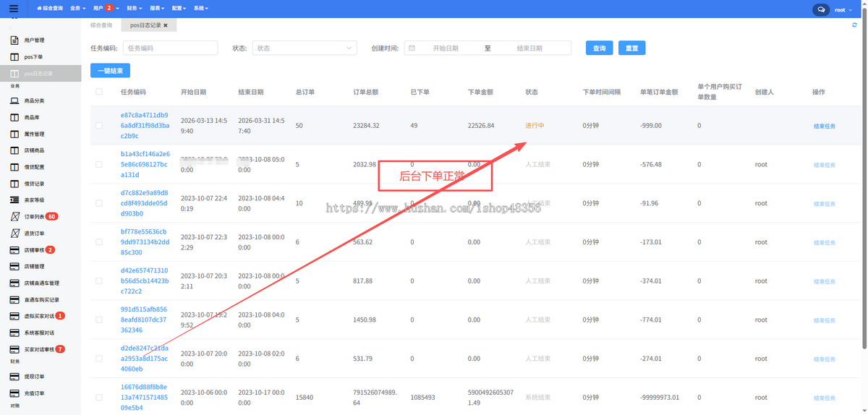Open the 结束日期 date picker field
This screenshot has height=415, width=868.
point(529,48)
